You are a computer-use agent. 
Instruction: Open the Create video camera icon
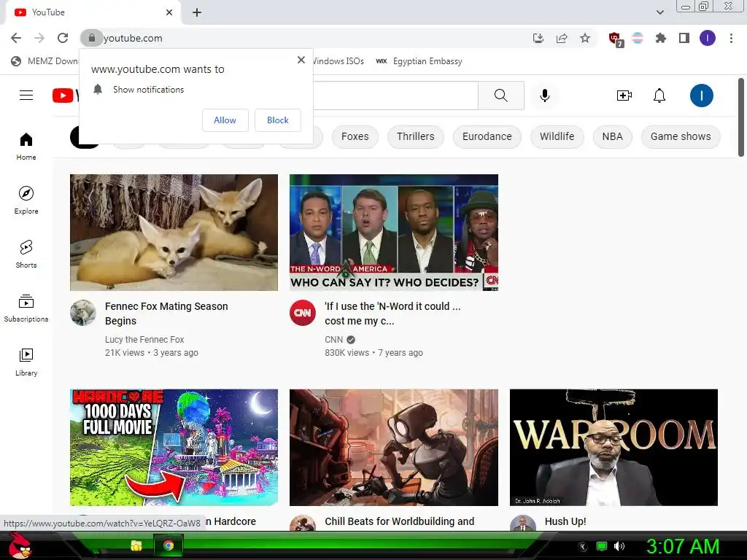tap(624, 96)
